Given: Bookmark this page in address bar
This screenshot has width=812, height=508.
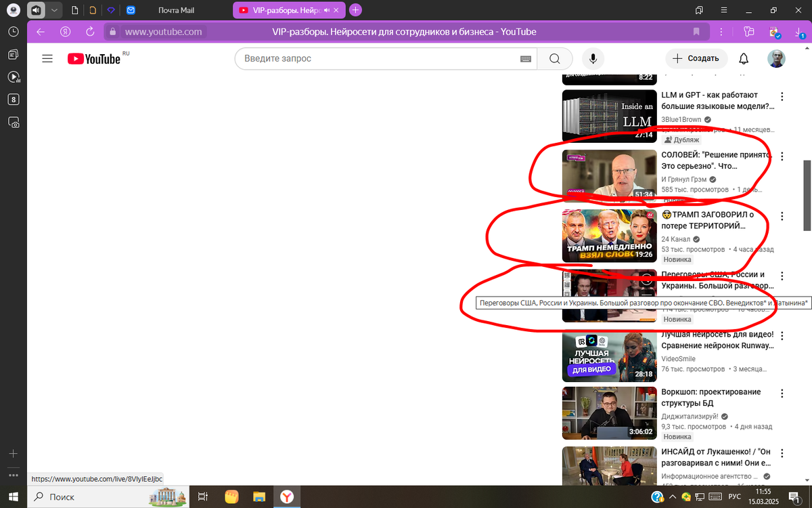Looking at the screenshot, I should (x=696, y=32).
